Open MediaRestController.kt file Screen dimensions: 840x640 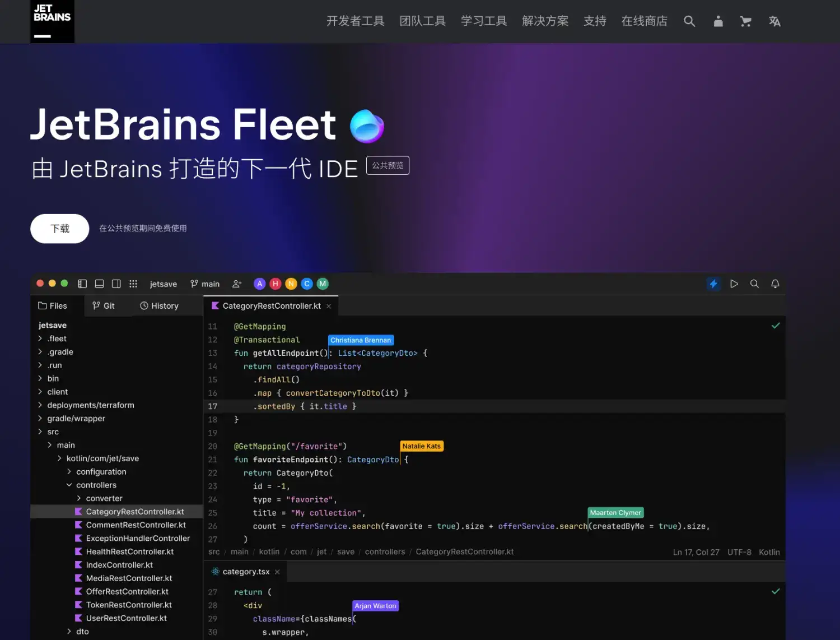tap(124, 578)
